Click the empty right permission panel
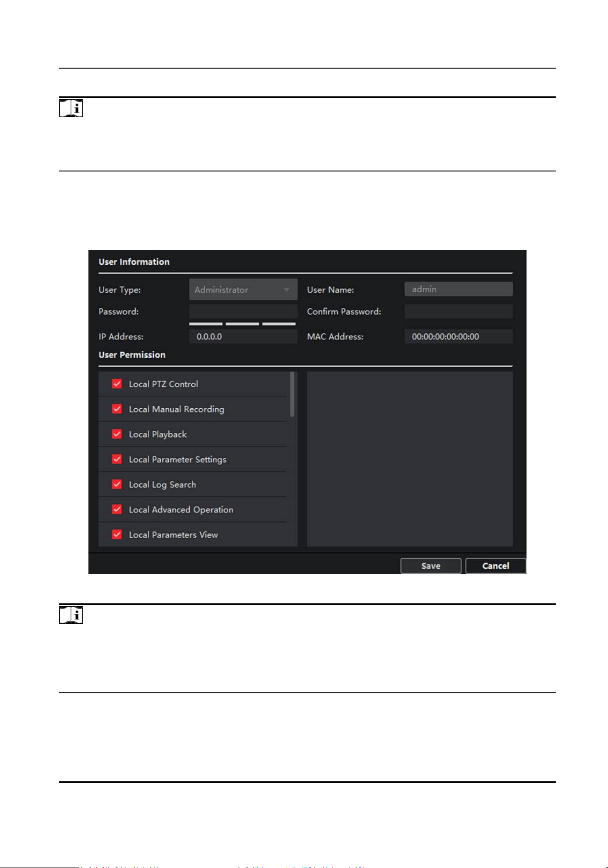 (410, 459)
